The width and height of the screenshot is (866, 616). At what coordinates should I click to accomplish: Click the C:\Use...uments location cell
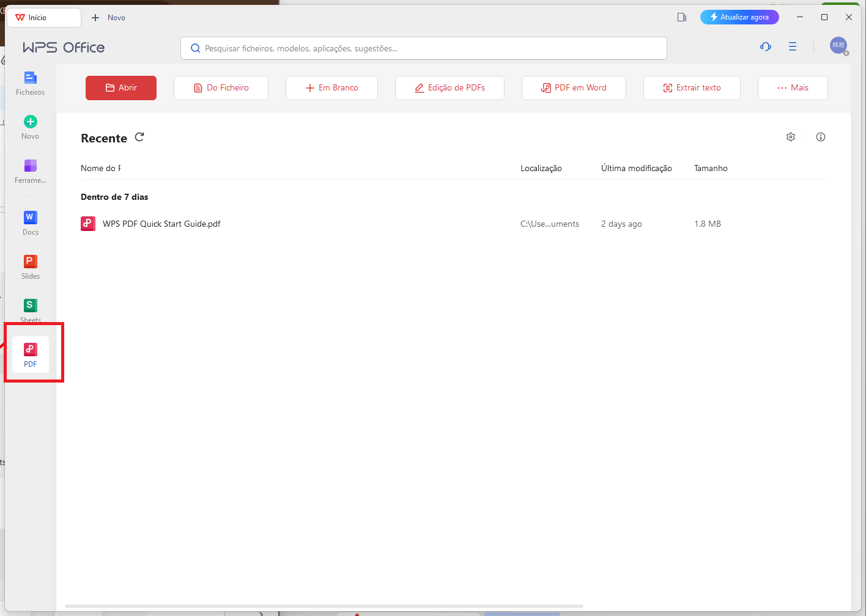coord(550,224)
